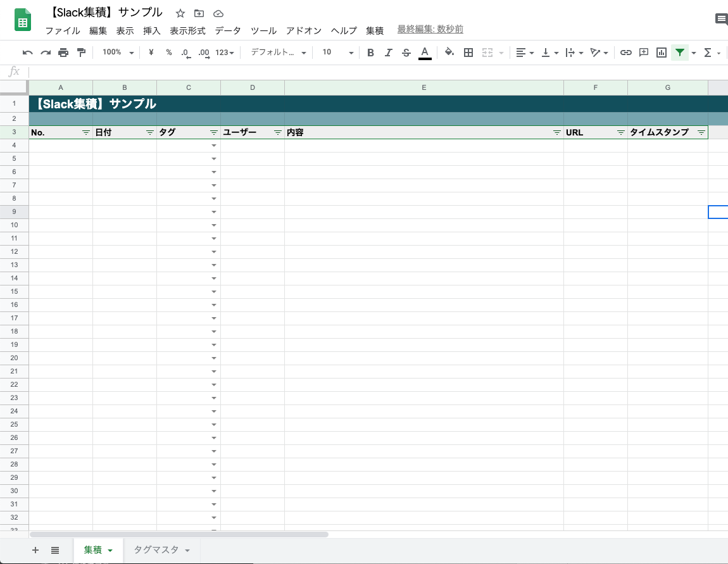Image resolution: width=728 pixels, height=564 pixels.
Task: Open the custom 集積 menu
Action: pos(375,30)
